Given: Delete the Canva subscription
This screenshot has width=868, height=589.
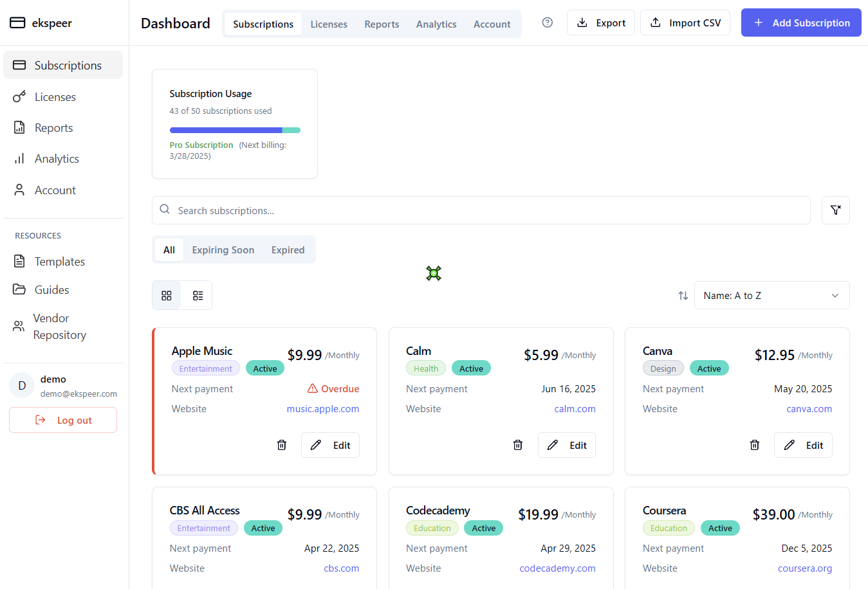Looking at the screenshot, I should click(755, 445).
